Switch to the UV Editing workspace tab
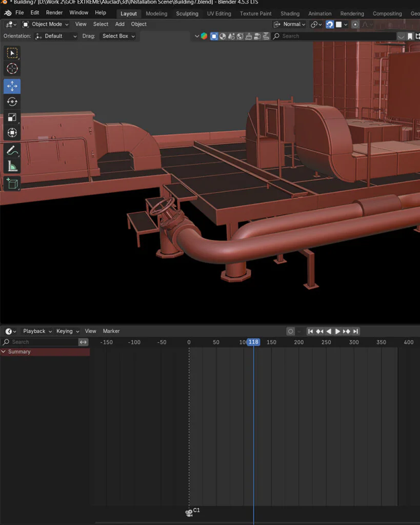Image resolution: width=420 pixels, height=525 pixels. (x=219, y=14)
